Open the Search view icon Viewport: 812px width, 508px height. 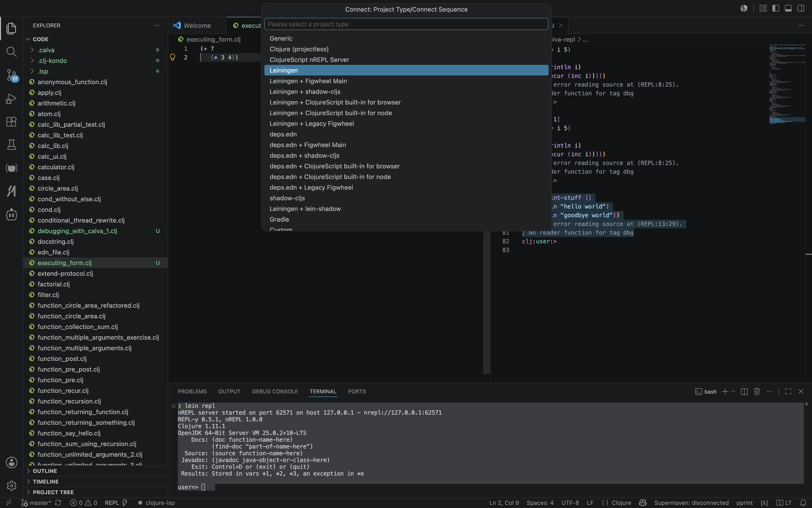pos(11,51)
